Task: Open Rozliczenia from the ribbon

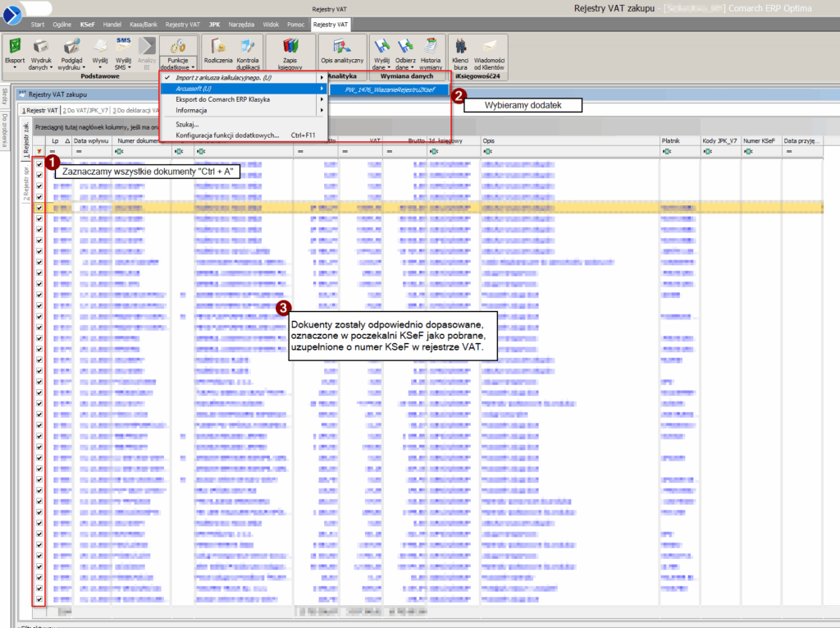Action: pyautogui.click(x=218, y=47)
